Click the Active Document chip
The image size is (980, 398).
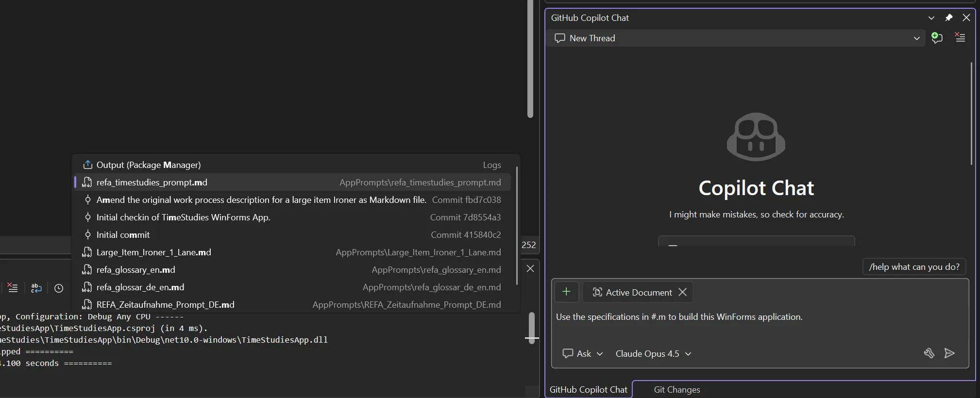[x=638, y=292]
